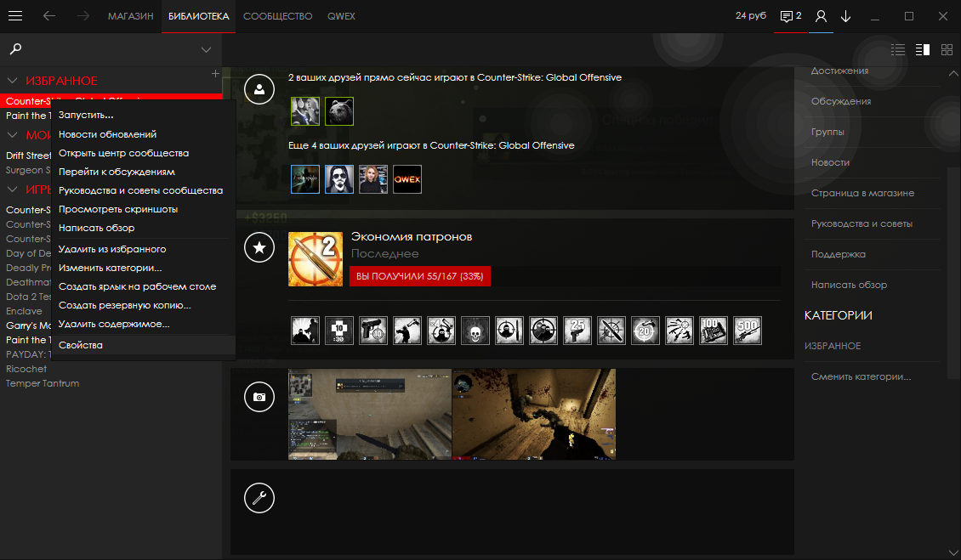Viewport: 961px width, 560px height.
Task: Click the up chevron above the links panel
Action: click(x=953, y=74)
